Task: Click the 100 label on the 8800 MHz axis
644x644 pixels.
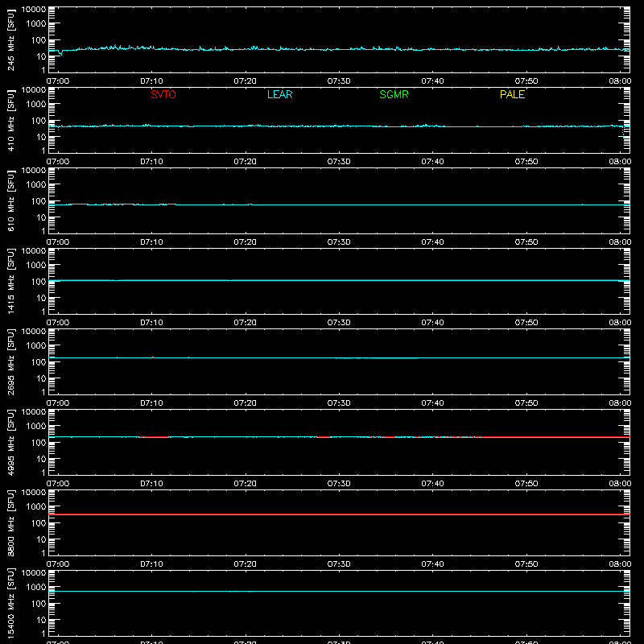Action: pyautogui.click(x=39, y=523)
